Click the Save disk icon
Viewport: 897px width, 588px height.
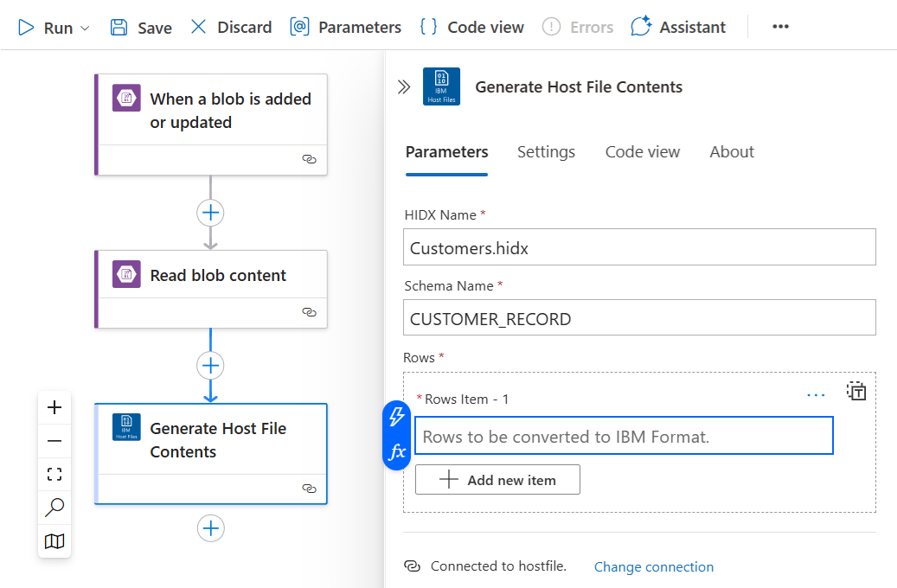(x=119, y=28)
